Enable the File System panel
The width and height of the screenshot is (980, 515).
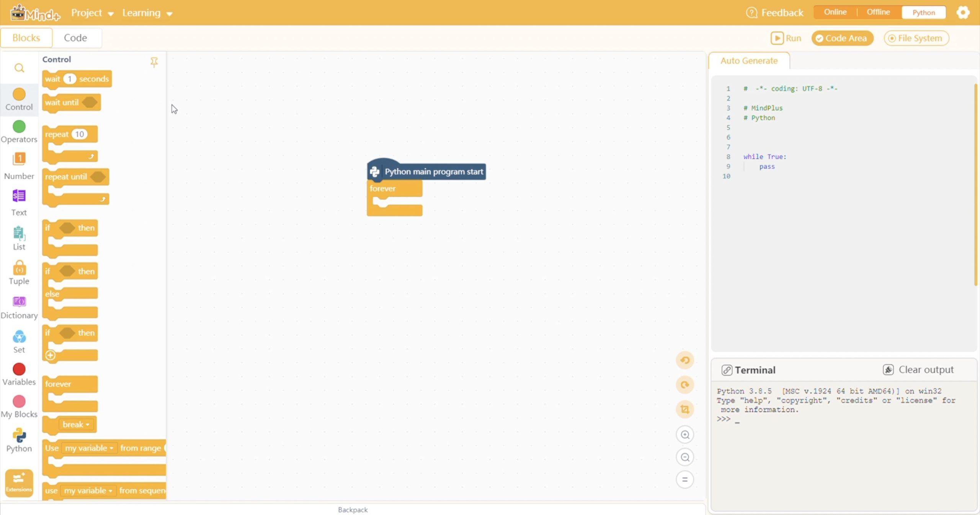click(916, 38)
